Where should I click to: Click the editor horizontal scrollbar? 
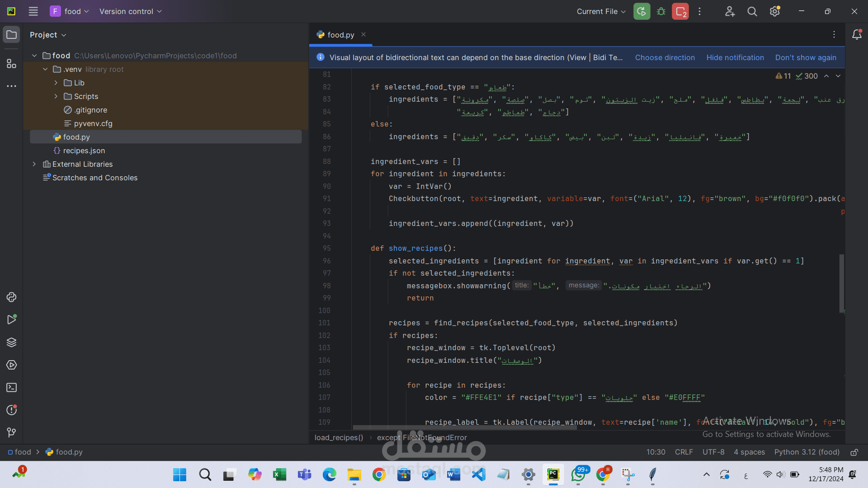464,427
